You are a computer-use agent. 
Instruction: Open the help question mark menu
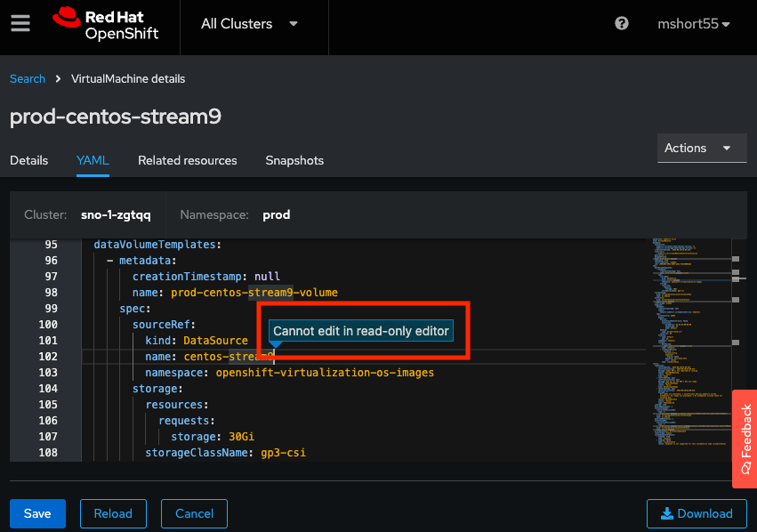click(622, 24)
